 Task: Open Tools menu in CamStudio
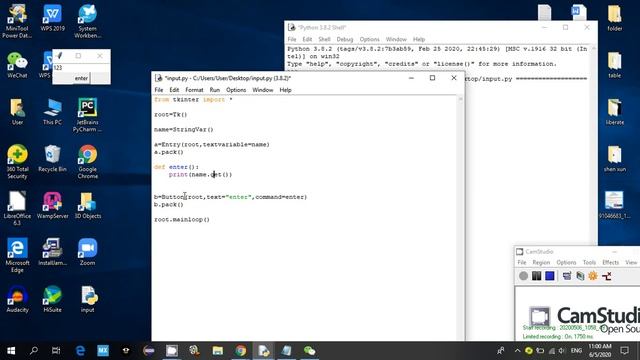(x=589, y=262)
